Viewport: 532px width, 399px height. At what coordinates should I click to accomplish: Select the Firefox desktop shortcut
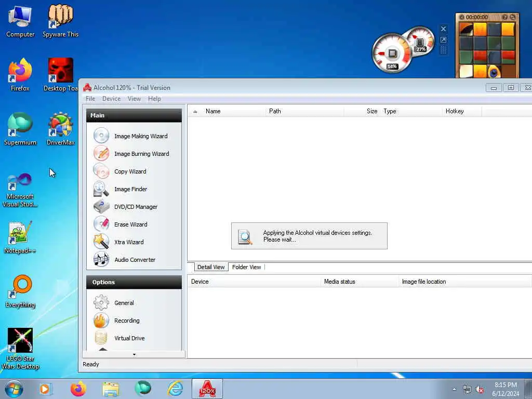(x=20, y=75)
